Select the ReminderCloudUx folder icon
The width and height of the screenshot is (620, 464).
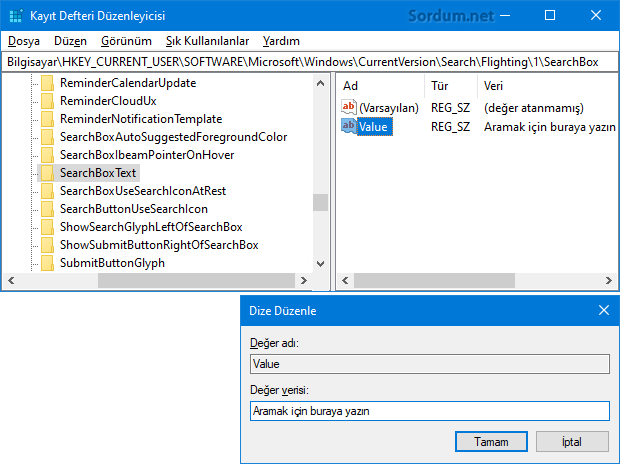coord(47,101)
